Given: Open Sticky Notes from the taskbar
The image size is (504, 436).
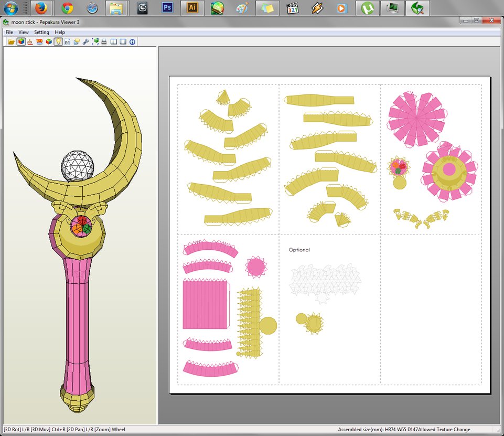Looking at the screenshot, I should tap(267, 8).
